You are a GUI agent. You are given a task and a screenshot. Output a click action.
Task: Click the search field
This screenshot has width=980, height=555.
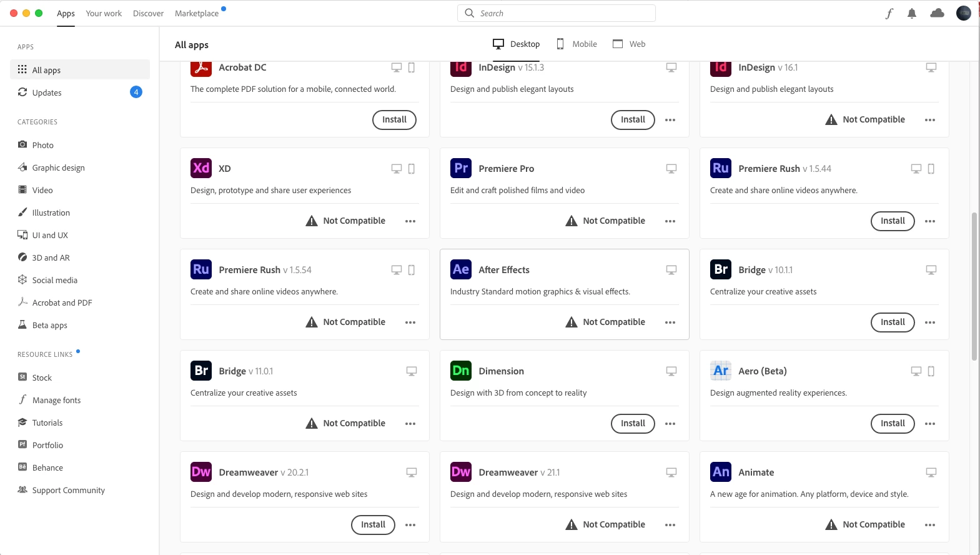pos(557,13)
